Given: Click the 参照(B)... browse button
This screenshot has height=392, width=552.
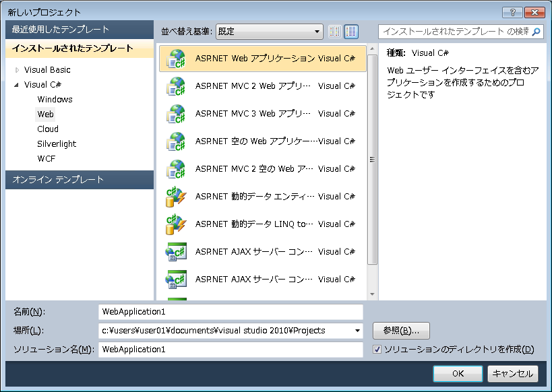Looking at the screenshot, I should 401,331.
